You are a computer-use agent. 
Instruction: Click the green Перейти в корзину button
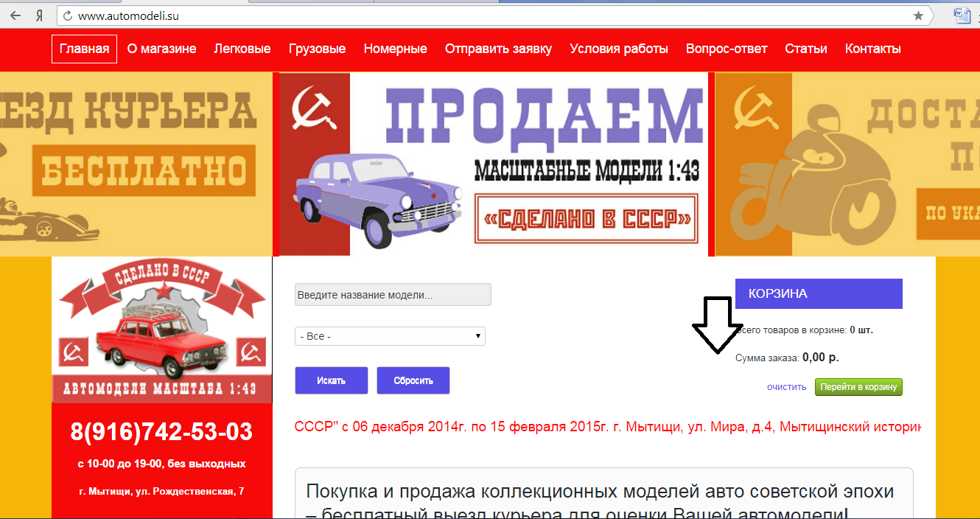[858, 387]
